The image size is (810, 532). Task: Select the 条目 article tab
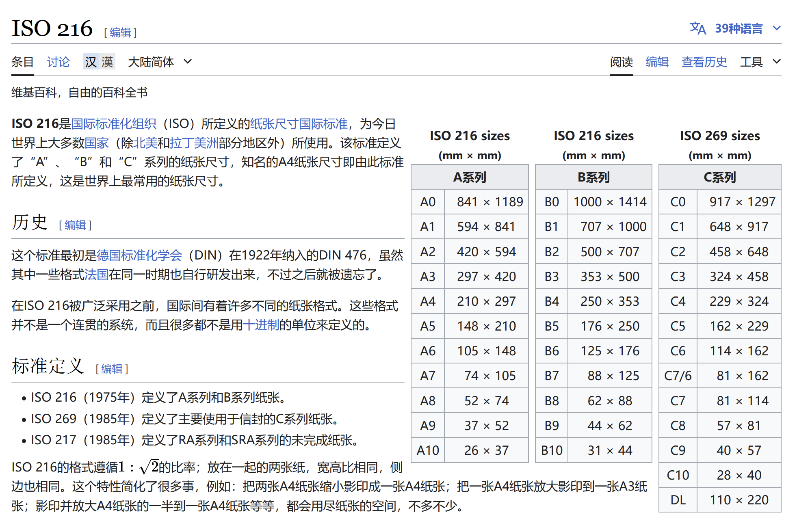[22, 62]
